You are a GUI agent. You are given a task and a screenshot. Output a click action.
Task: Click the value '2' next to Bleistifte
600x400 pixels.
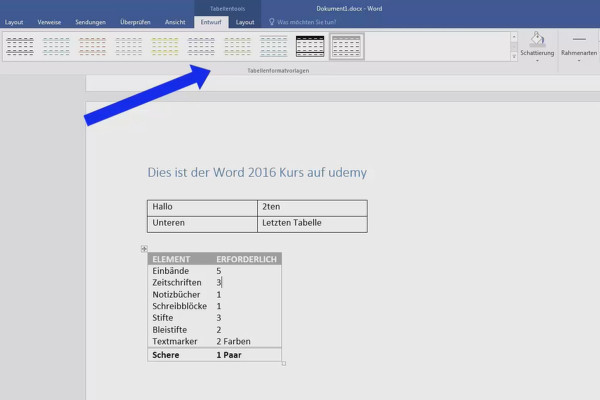pos(218,330)
